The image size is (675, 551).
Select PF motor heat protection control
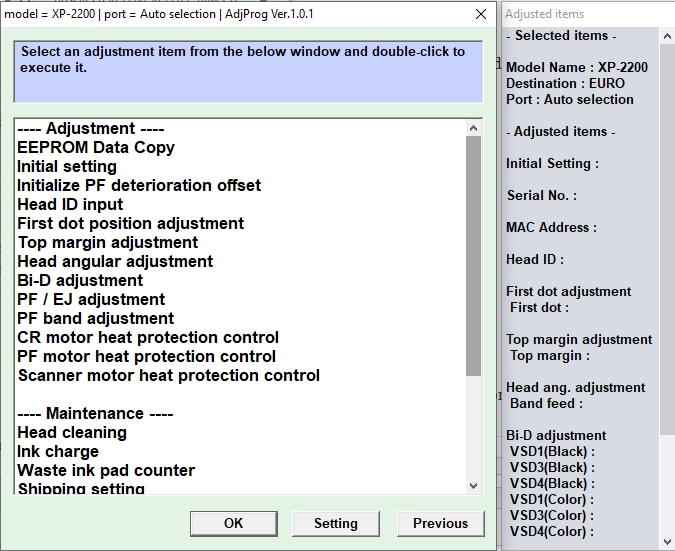(x=146, y=356)
